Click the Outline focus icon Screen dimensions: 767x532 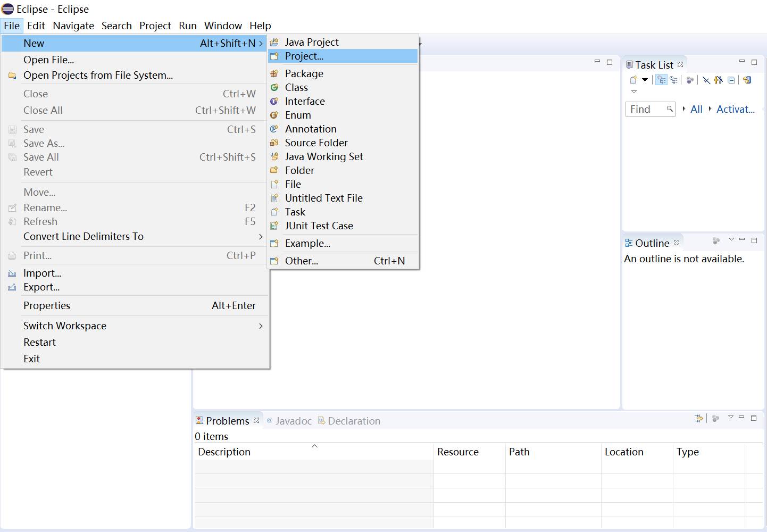(x=716, y=241)
